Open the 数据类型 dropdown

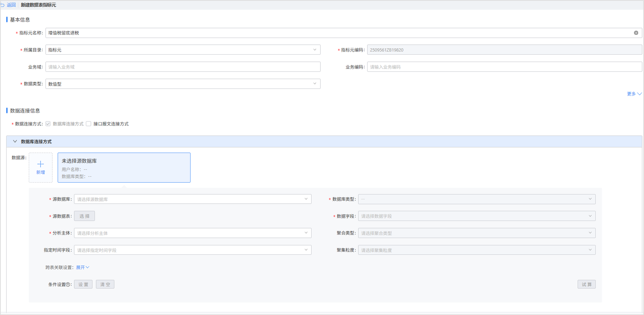click(183, 84)
